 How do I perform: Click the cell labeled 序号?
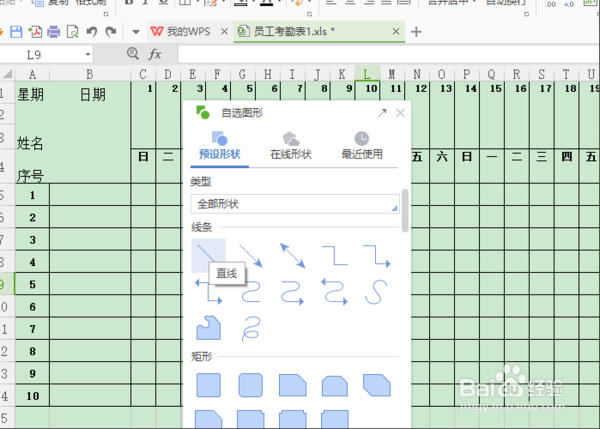pos(30,176)
